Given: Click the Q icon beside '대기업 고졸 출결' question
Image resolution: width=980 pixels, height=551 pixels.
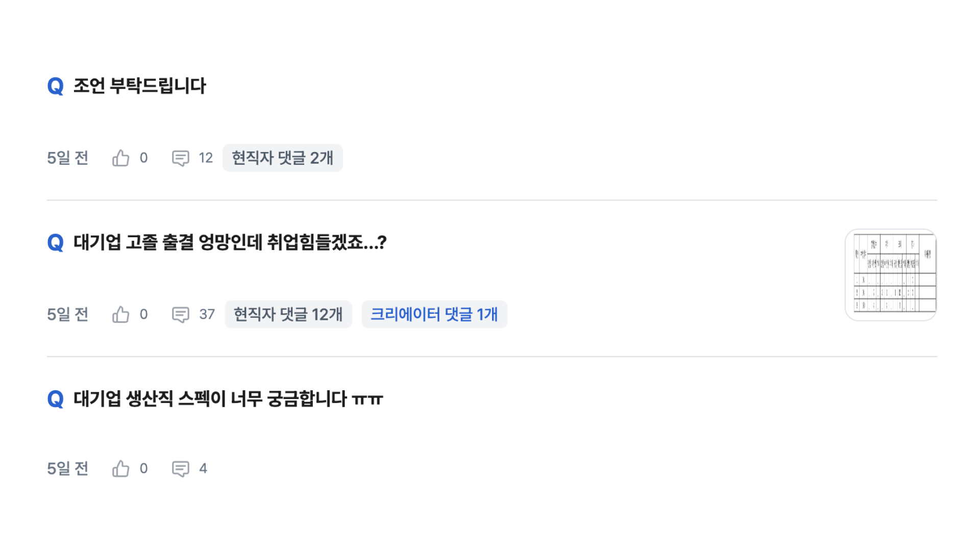Looking at the screenshot, I should click(x=56, y=242).
